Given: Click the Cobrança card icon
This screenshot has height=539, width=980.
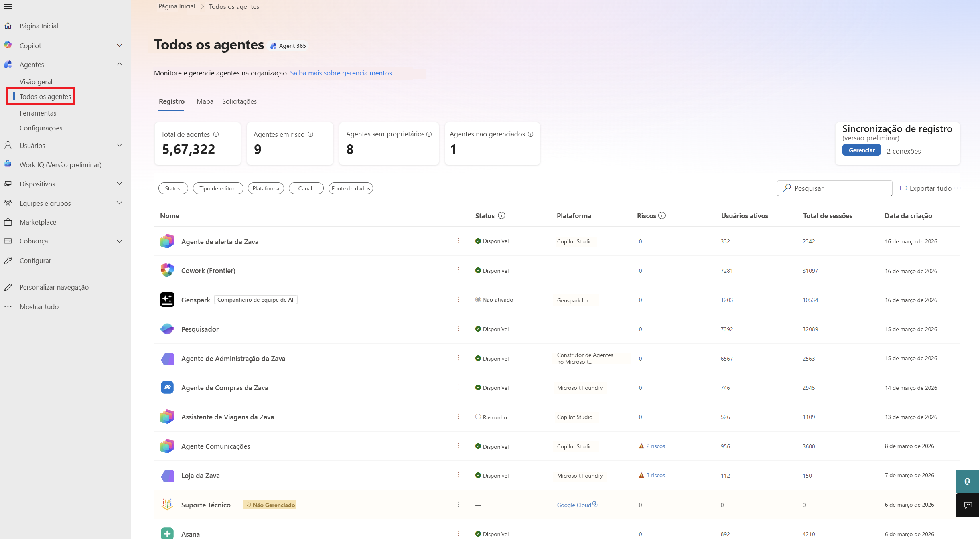Looking at the screenshot, I should click(8, 241).
